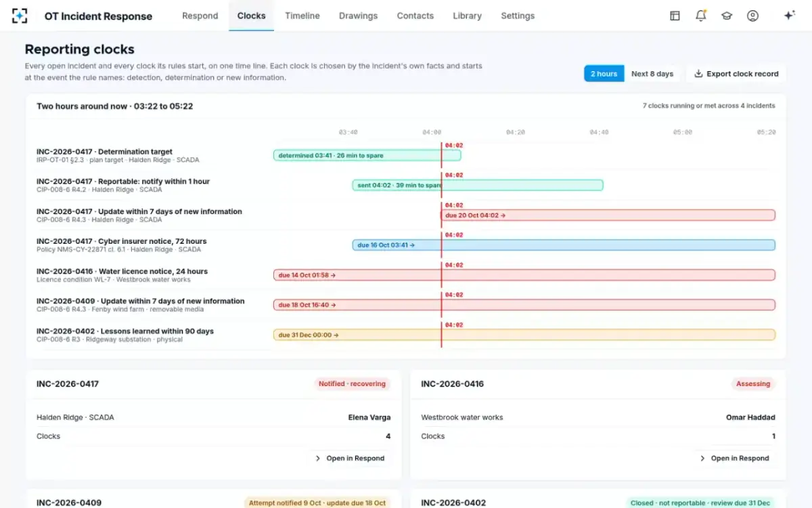Click the 'sent 04:02 · 39 min to spare' bar
The height and width of the screenshot is (508, 812).
tap(478, 186)
